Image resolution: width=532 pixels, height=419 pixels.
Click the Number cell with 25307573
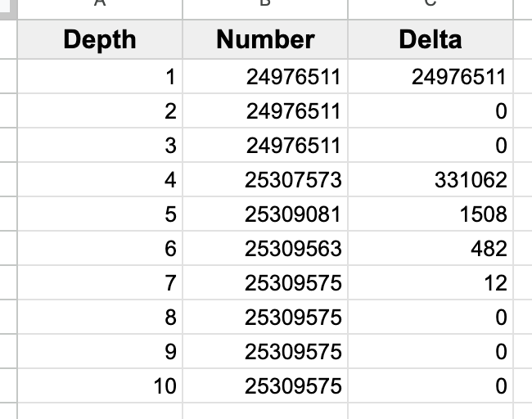[x=265, y=179]
